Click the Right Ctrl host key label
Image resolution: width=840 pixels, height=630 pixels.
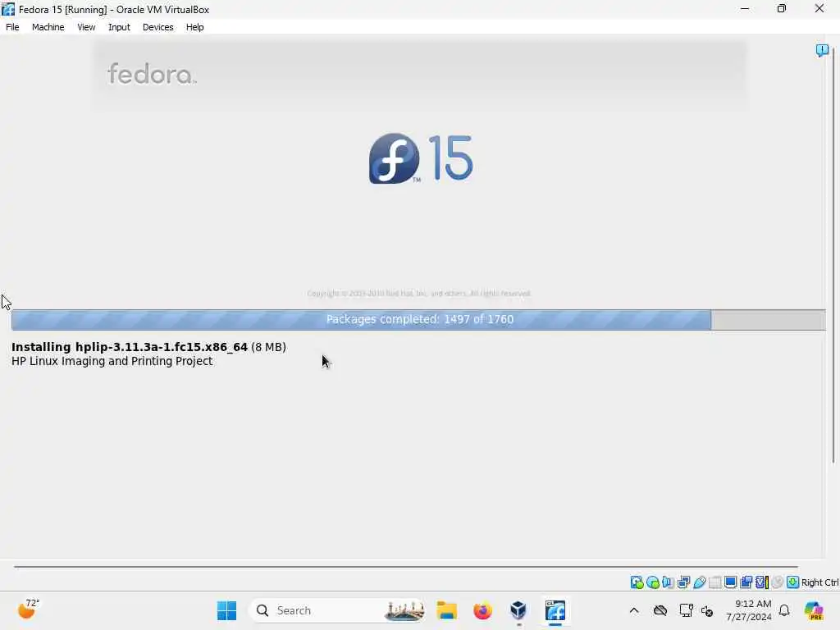[820, 582]
